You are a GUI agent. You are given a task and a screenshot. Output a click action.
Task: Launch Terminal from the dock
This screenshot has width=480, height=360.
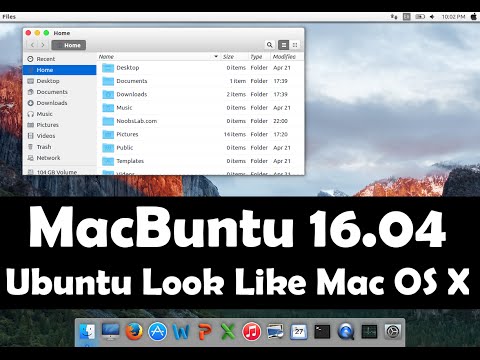[x=322, y=332]
